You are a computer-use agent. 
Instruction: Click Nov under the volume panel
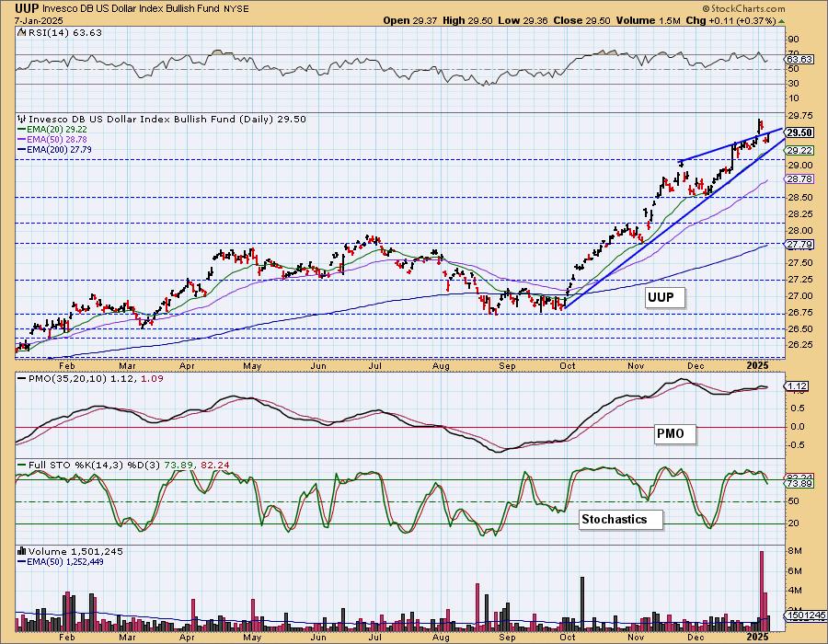coord(637,638)
